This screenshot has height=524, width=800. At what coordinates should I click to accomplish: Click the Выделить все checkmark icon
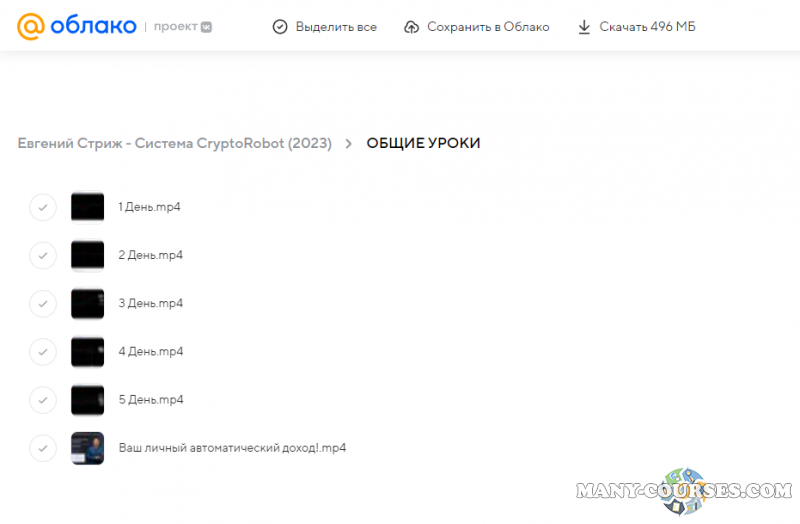(280, 27)
